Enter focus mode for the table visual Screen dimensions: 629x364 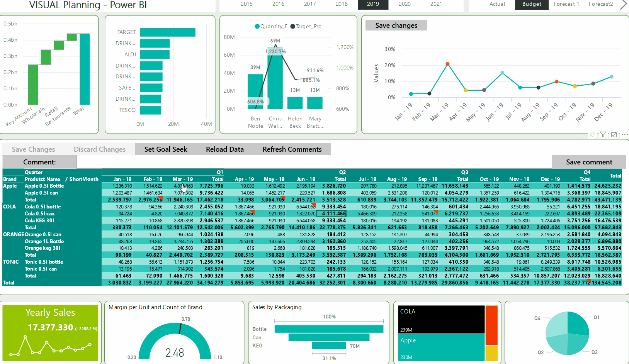(614, 134)
